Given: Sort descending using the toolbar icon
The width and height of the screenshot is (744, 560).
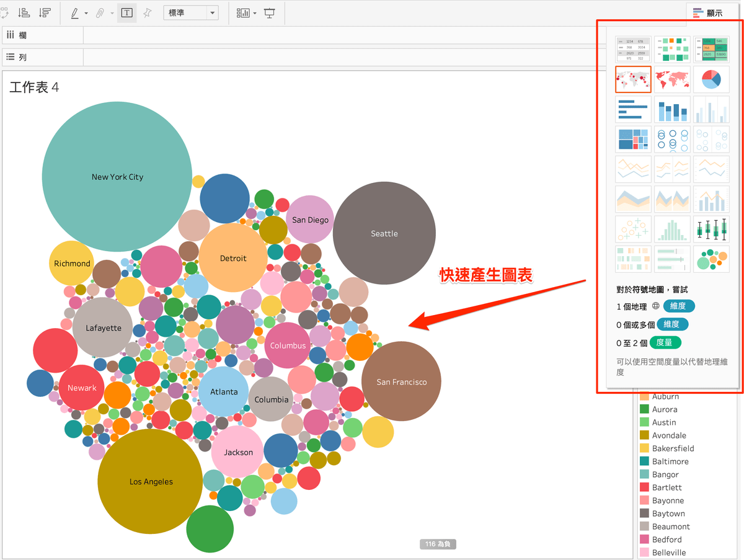Looking at the screenshot, I should tap(45, 12).
